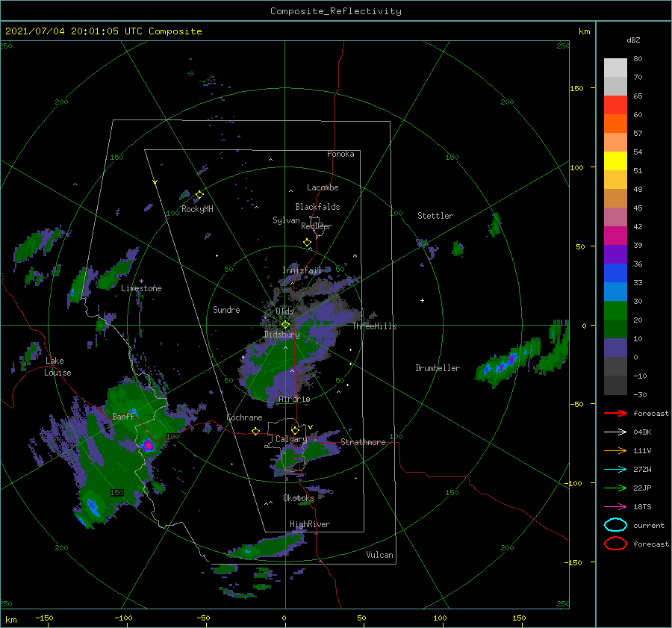The width and height of the screenshot is (672, 628).
Task: Select the orange 111V arrow legend entry
Action: pos(615,450)
